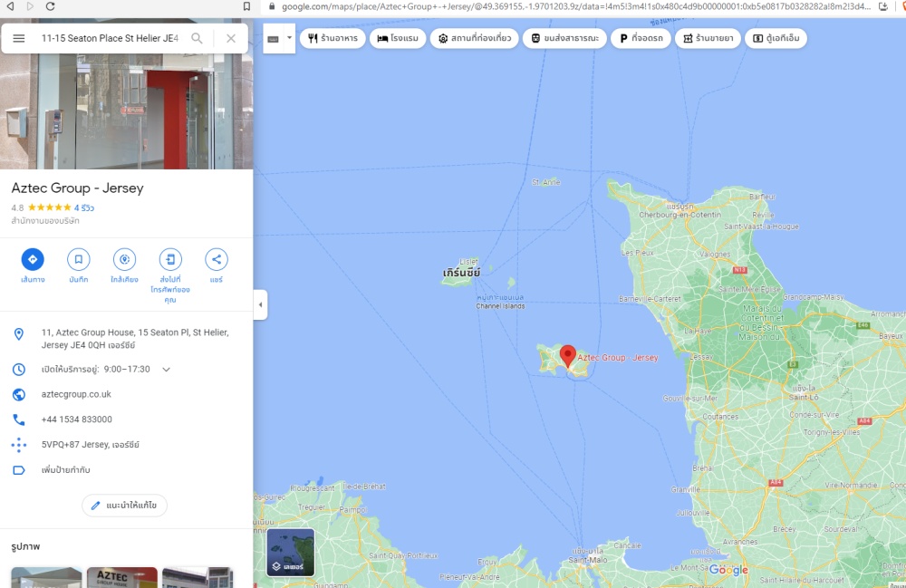Open the aztecgroup.co.uk website link
This screenshot has height=588, width=906.
[76, 395]
